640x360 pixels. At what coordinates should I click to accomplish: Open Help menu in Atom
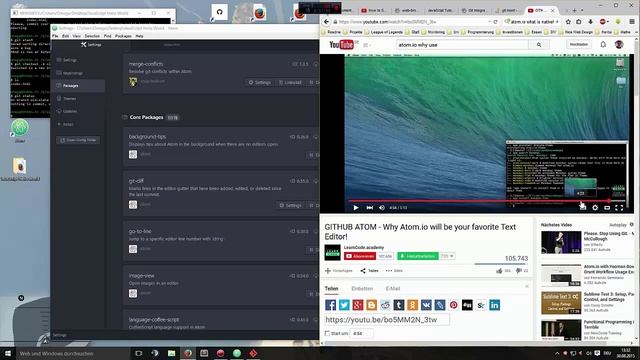pos(139,36)
